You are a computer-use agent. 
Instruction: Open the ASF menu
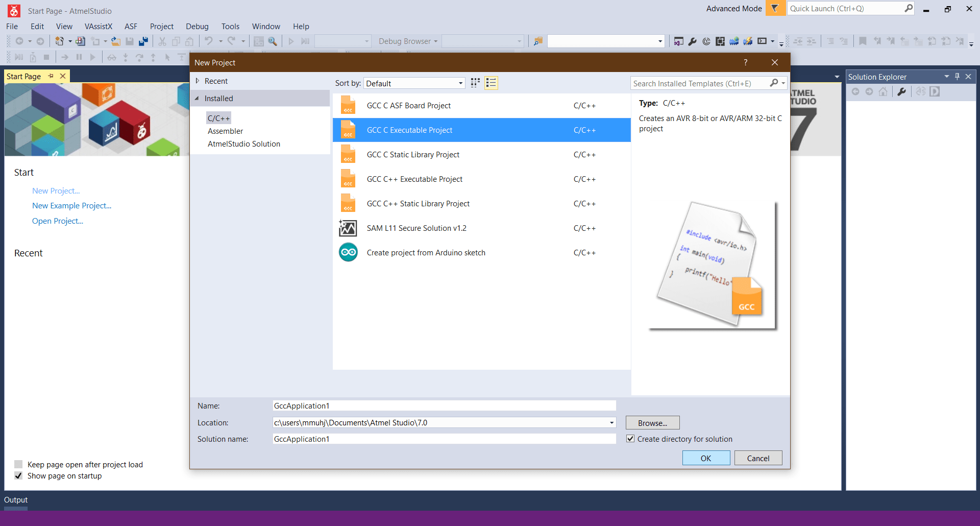tap(131, 27)
